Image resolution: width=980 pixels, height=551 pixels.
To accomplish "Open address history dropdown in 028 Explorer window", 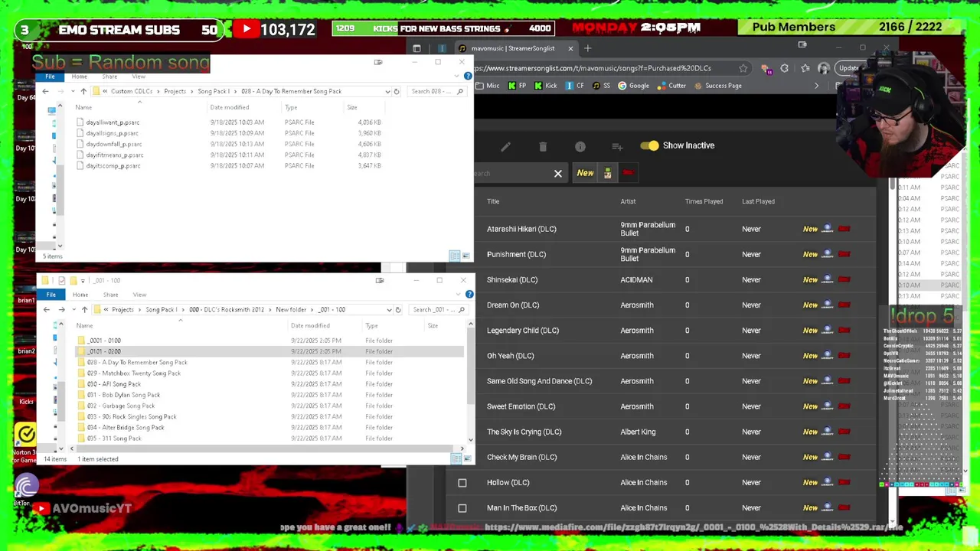I will click(388, 91).
